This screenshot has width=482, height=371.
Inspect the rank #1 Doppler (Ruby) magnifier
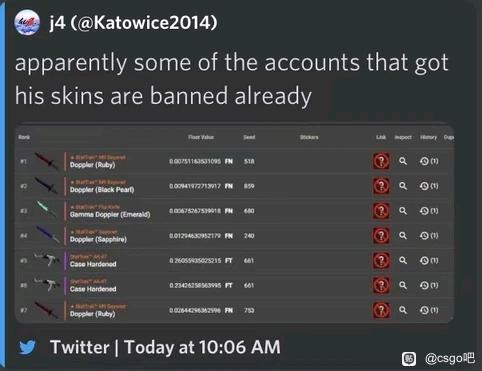click(403, 161)
